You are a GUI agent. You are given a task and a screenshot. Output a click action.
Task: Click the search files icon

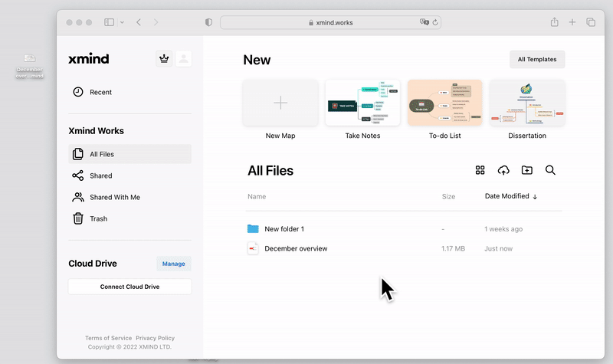point(550,170)
